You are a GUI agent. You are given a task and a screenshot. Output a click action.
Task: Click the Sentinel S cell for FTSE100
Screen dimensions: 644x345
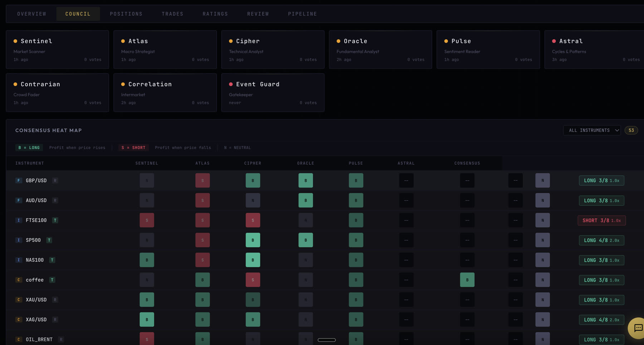[x=147, y=220]
